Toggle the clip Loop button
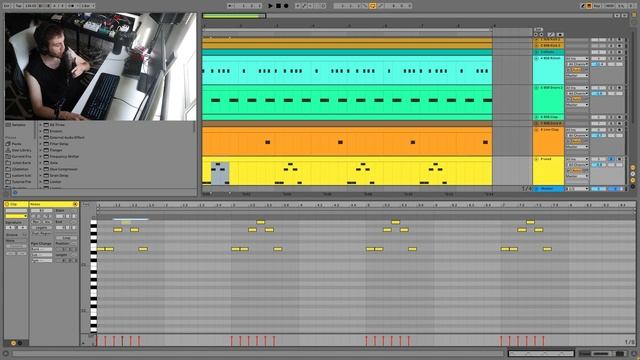 tap(67, 238)
